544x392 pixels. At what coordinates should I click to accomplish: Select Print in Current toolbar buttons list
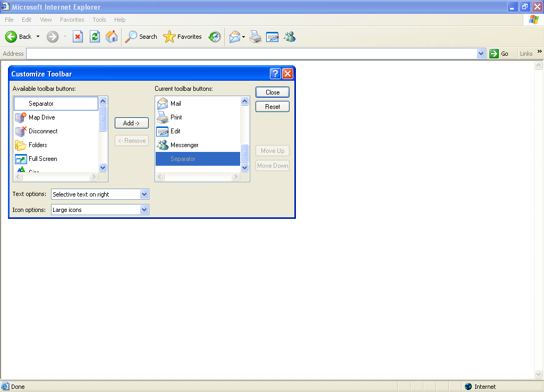point(198,117)
